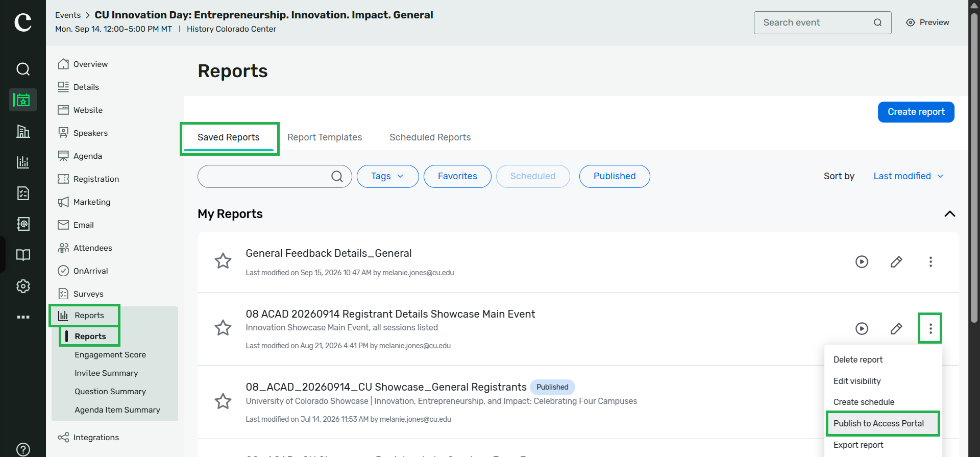Screen dimensions: 980x457
Task: Choose Publish to Access Portal
Action: [x=883, y=423]
